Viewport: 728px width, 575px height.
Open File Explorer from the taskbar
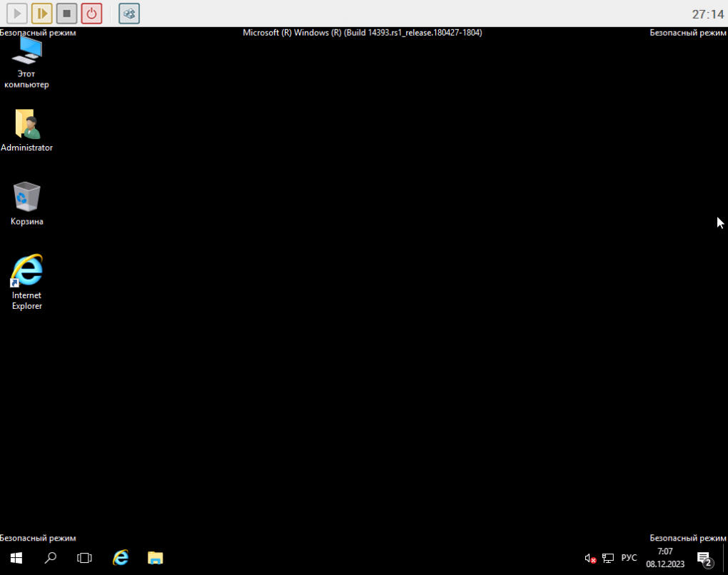[155, 558]
